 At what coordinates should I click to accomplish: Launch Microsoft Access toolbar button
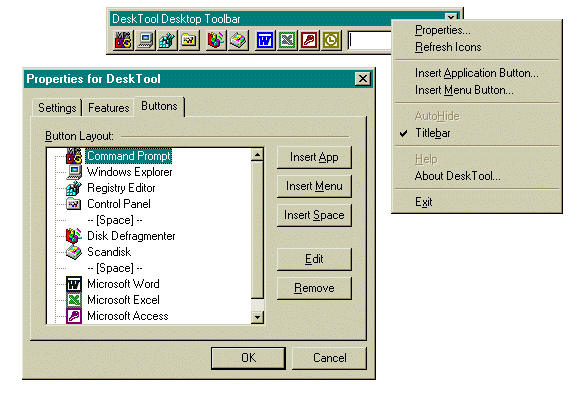point(309,40)
